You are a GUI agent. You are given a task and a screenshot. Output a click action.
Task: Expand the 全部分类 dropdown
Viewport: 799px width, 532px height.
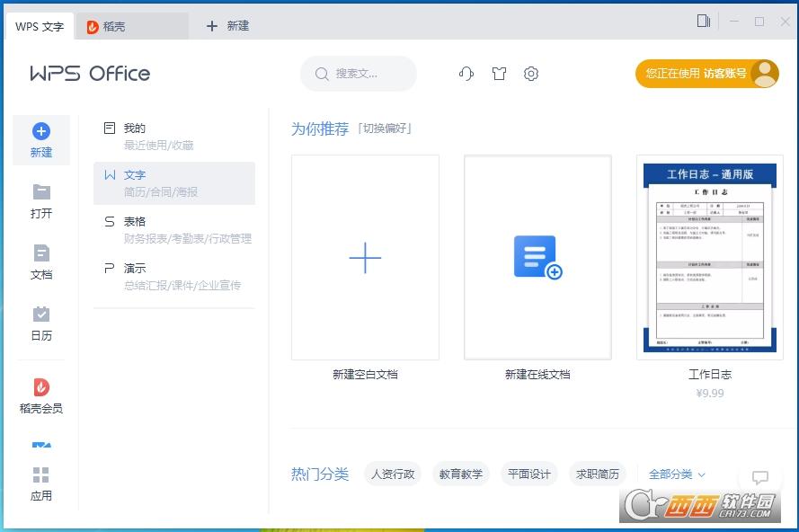tap(676, 474)
